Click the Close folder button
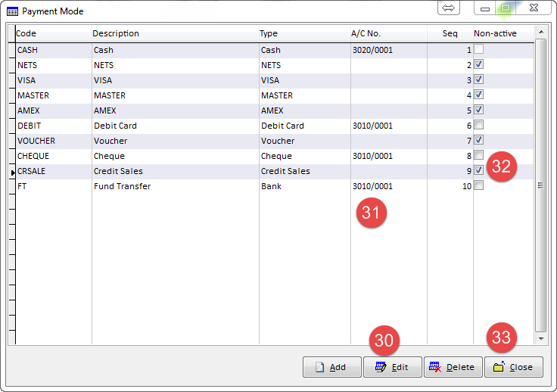This screenshot has width=557, height=392. point(514,367)
